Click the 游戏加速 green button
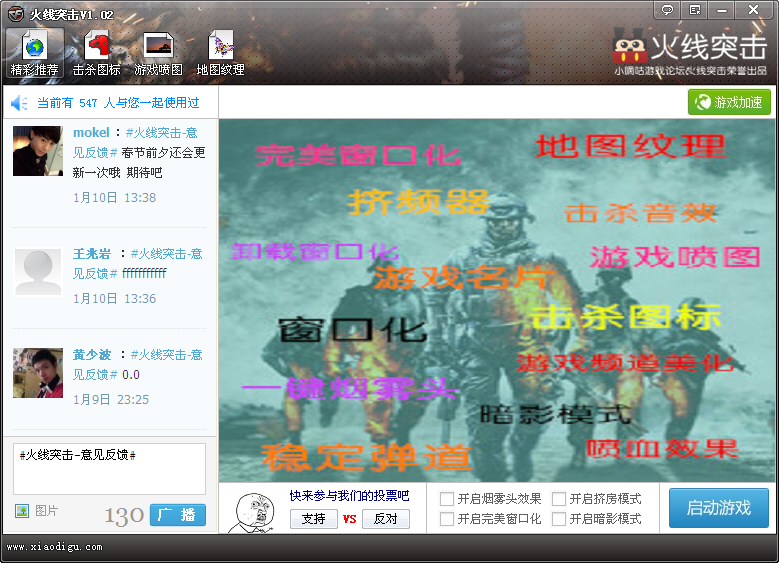 [729, 102]
